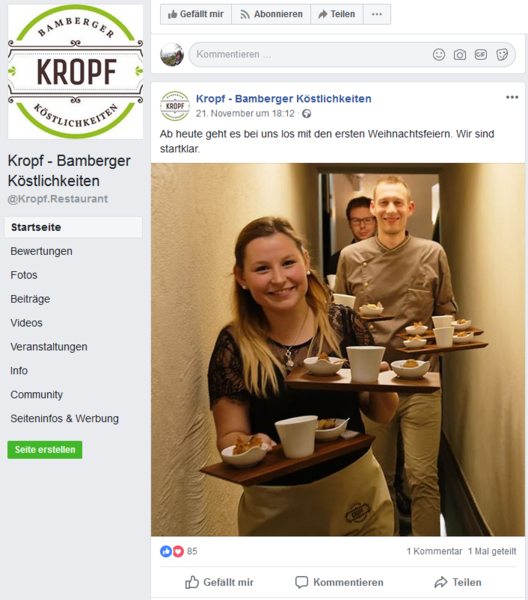
Task: Click the globe privacy icon beside post date
Action: pyautogui.click(x=306, y=114)
